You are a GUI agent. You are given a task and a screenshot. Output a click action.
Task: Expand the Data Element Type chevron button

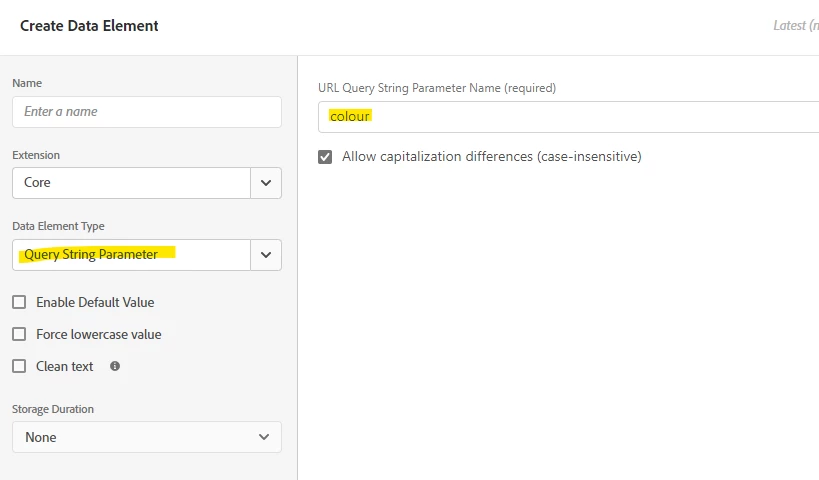pos(266,255)
